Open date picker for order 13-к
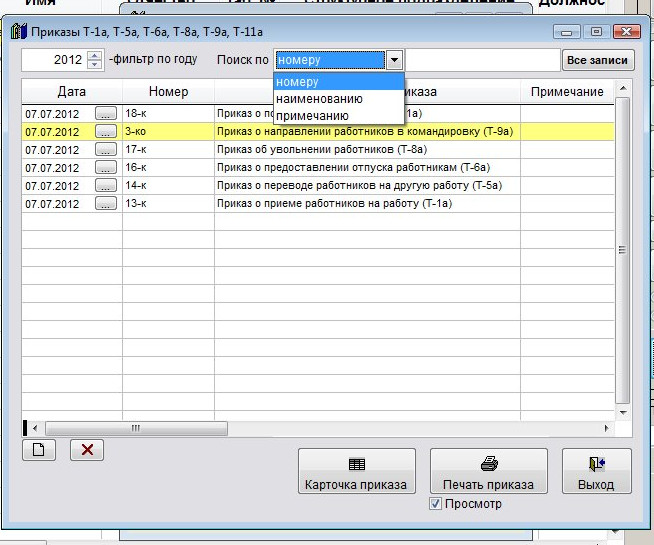Viewport: 654px width, 545px height. pyautogui.click(x=106, y=203)
